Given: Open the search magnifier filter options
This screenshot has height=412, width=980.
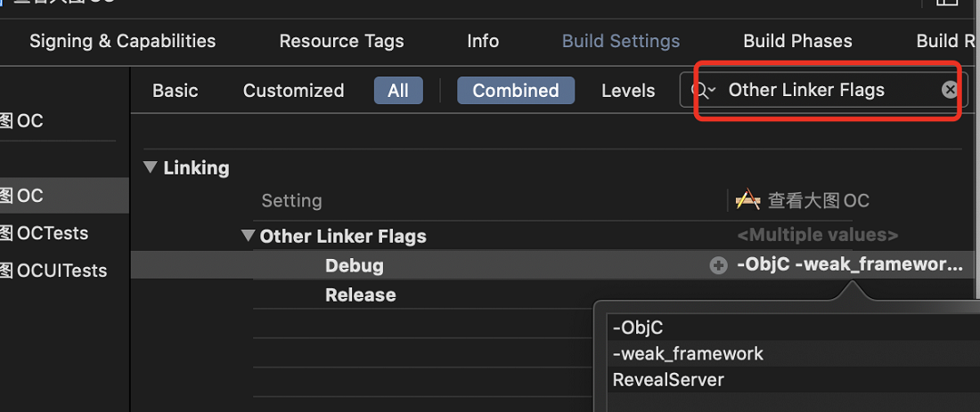Looking at the screenshot, I should point(703,90).
